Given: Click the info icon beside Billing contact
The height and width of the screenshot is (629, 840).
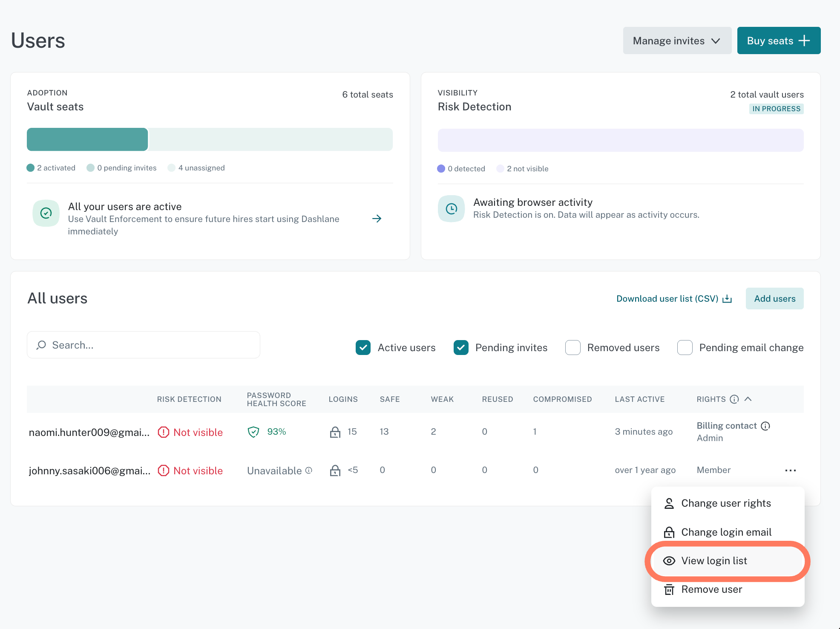Looking at the screenshot, I should pyautogui.click(x=765, y=426).
